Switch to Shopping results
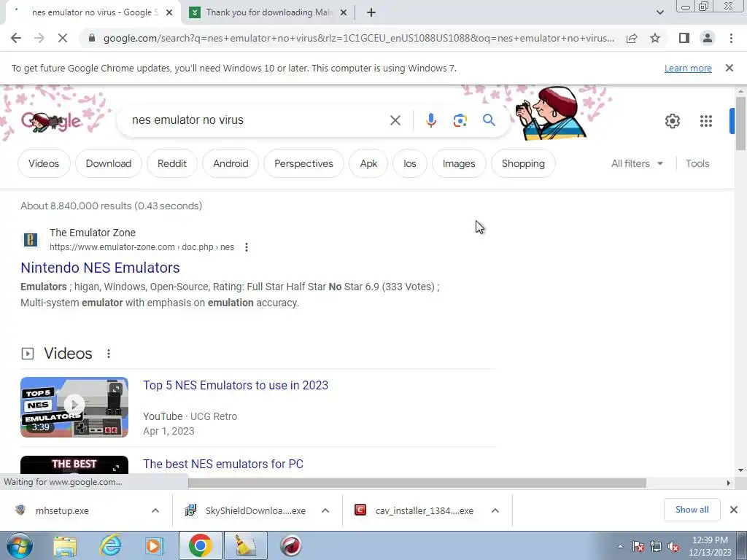 click(523, 163)
